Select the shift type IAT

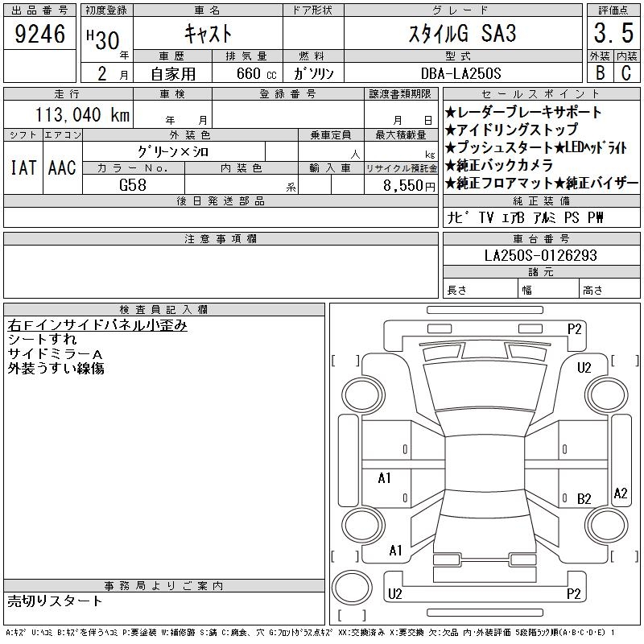pyautogui.click(x=23, y=167)
